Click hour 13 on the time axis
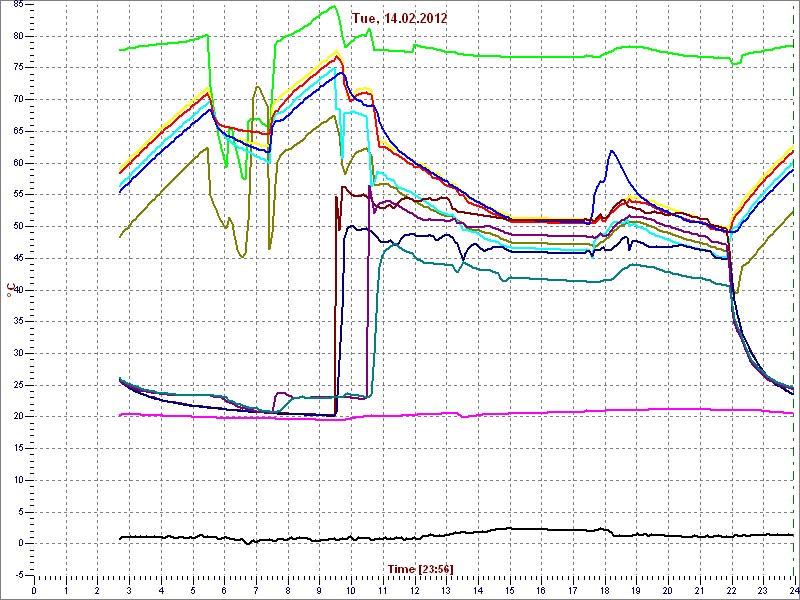Viewport: 800px width, 600px height. pos(446,591)
